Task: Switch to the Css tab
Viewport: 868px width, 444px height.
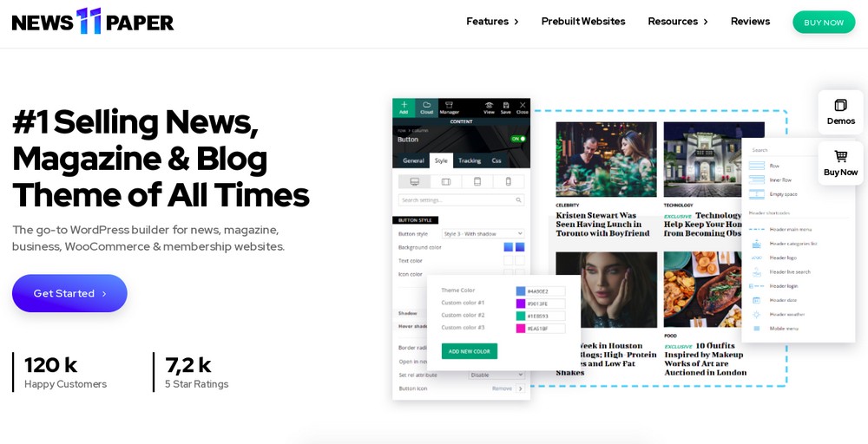Action: [x=496, y=160]
